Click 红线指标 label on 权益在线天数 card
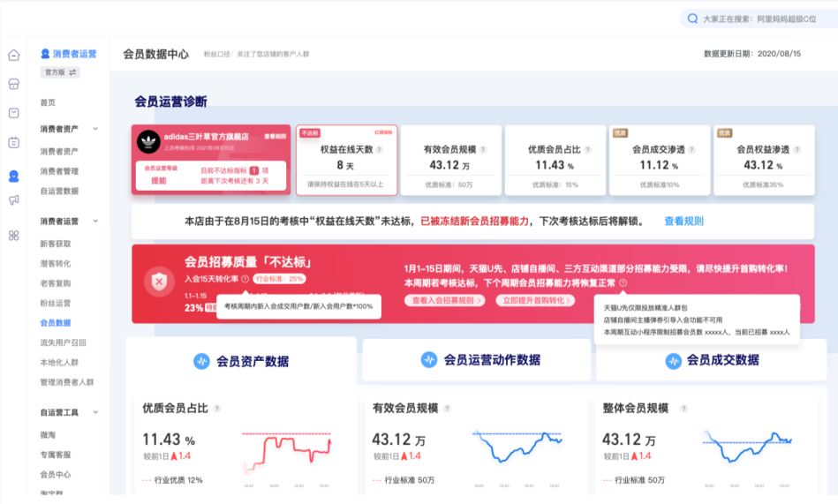 (383, 132)
